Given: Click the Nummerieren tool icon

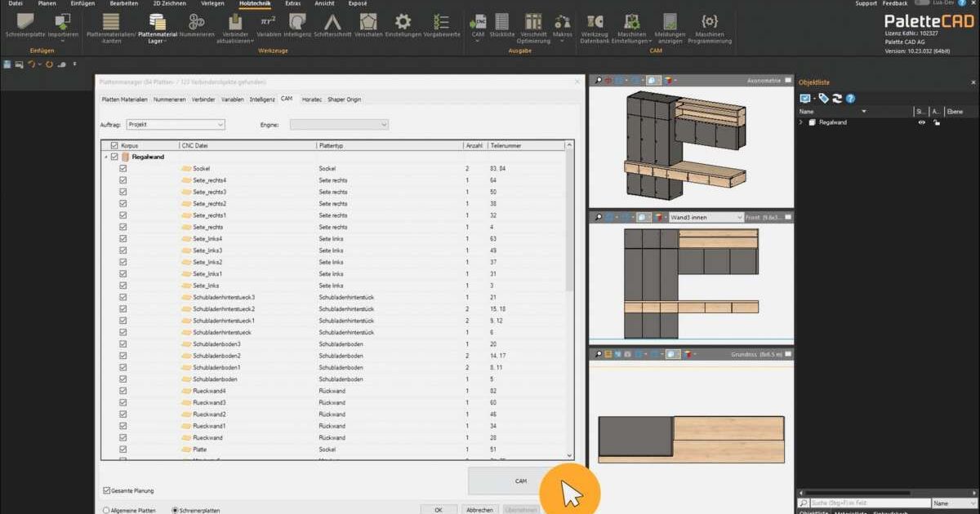Looking at the screenshot, I should [197, 22].
